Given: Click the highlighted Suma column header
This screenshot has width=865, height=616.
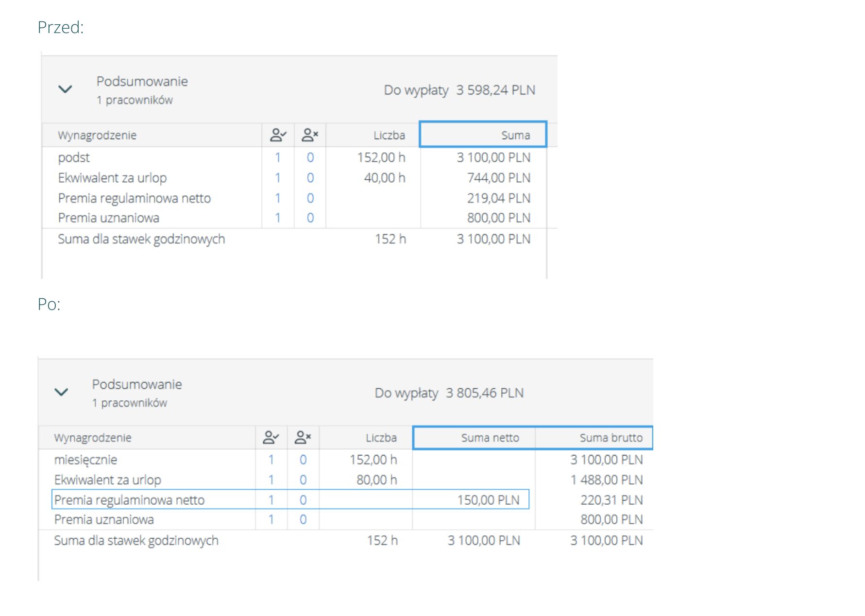Looking at the screenshot, I should [x=483, y=135].
